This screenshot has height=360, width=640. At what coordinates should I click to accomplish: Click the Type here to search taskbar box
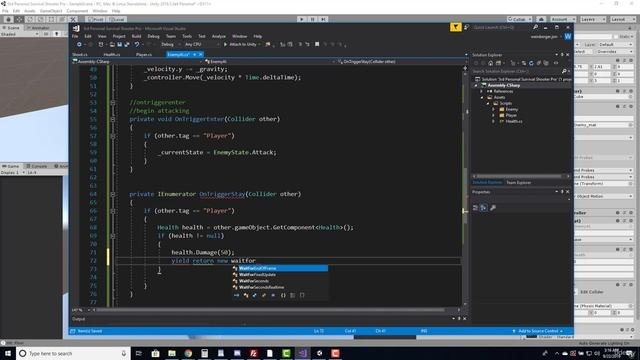pyautogui.click(x=73, y=353)
